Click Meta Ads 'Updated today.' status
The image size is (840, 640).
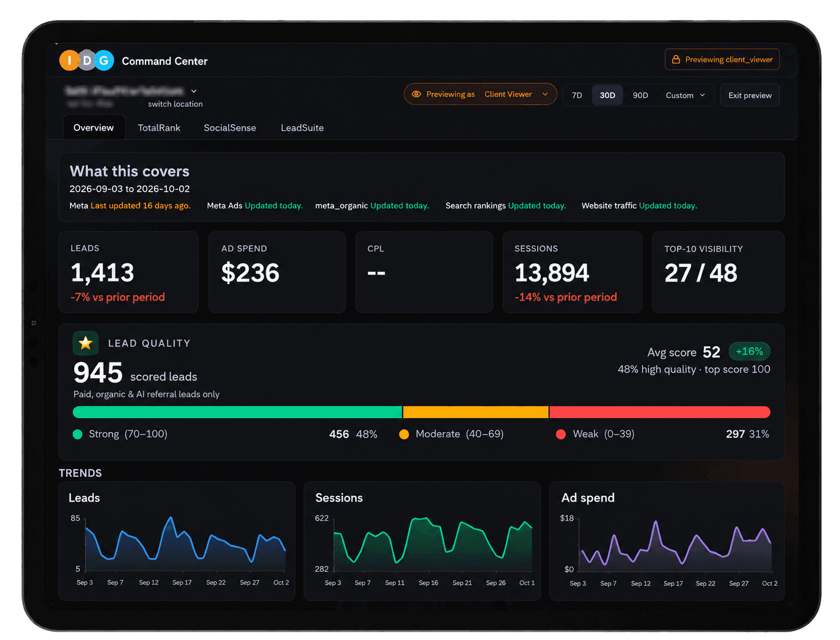coord(273,205)
